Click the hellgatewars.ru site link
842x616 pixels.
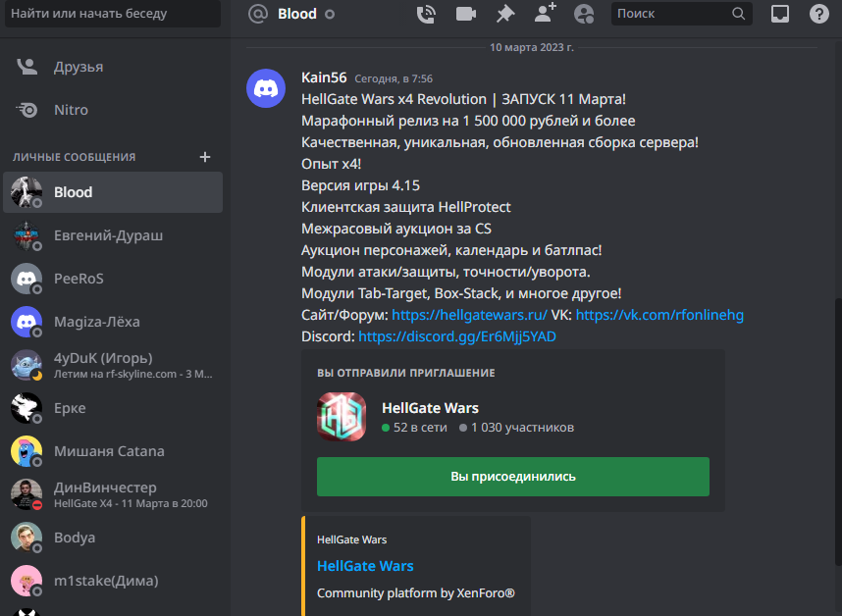(469, 315)
